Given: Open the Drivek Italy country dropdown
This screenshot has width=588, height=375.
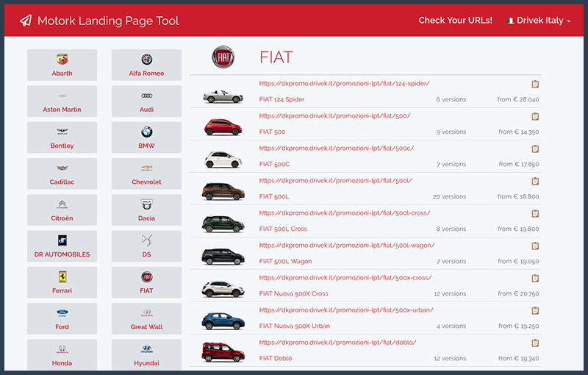Looking at the screenshot, I should [539, 21].
